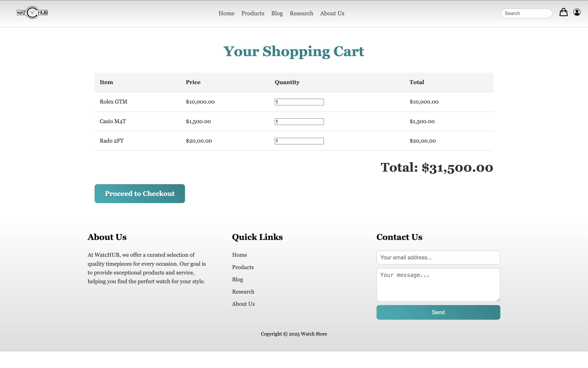This screenshot has height=368, width=588.
Task: Focus the Your message textarea
Action: 438,285
